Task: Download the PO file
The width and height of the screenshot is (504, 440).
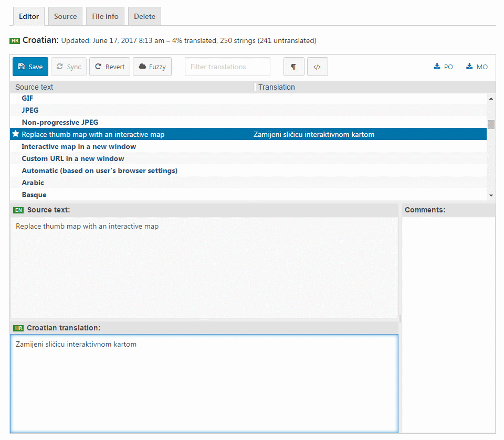Action: 443,67
